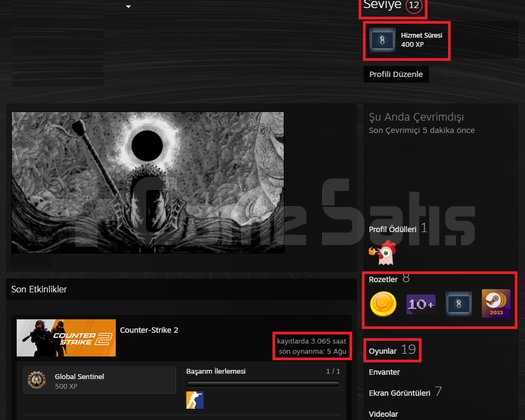Click the Profil Ödülleri heading
The width and height of the screenshot is (525, 420).
(392, 229)
